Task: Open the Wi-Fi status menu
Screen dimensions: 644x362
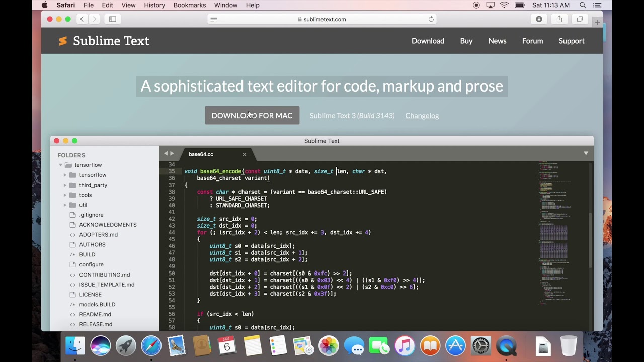Action: pos(504,5)
